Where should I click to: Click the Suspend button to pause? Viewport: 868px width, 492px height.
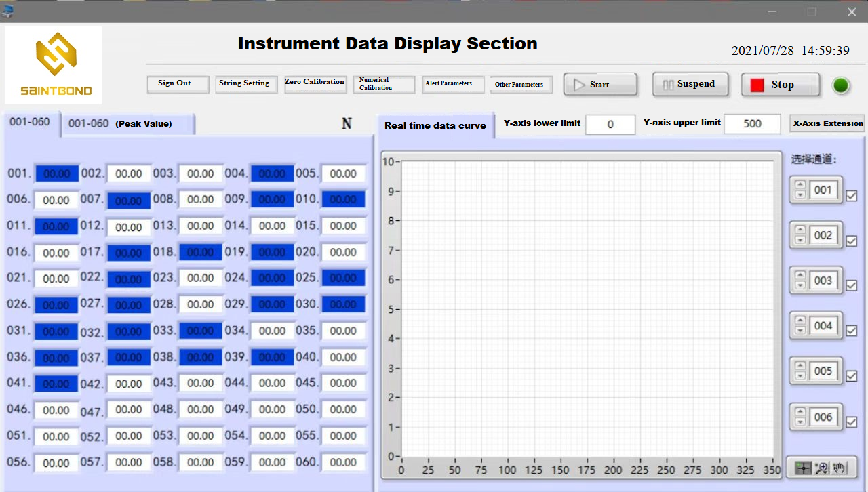[x=690, y=84]
